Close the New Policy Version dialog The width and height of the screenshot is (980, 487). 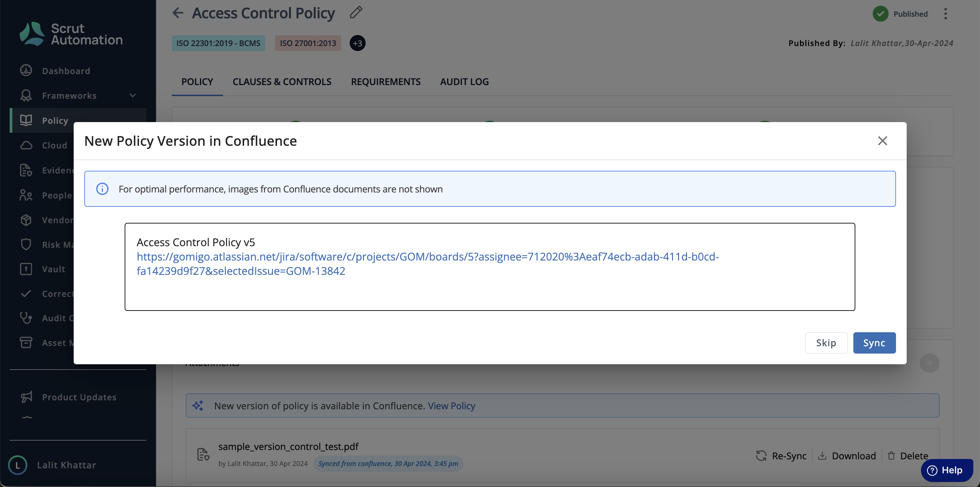click(x=883, y=141)
